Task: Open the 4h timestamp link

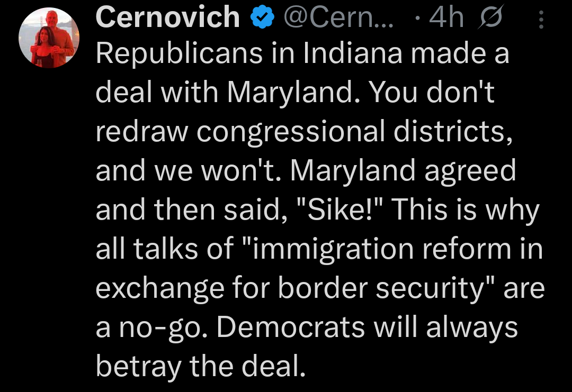Action: (446, 19)
